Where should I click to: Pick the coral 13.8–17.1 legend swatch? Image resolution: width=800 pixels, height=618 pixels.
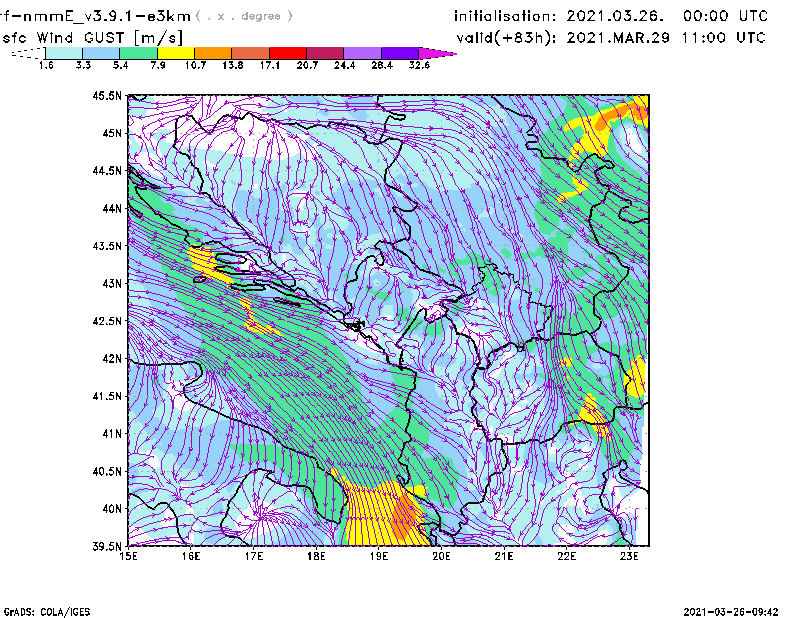point(251,53)
